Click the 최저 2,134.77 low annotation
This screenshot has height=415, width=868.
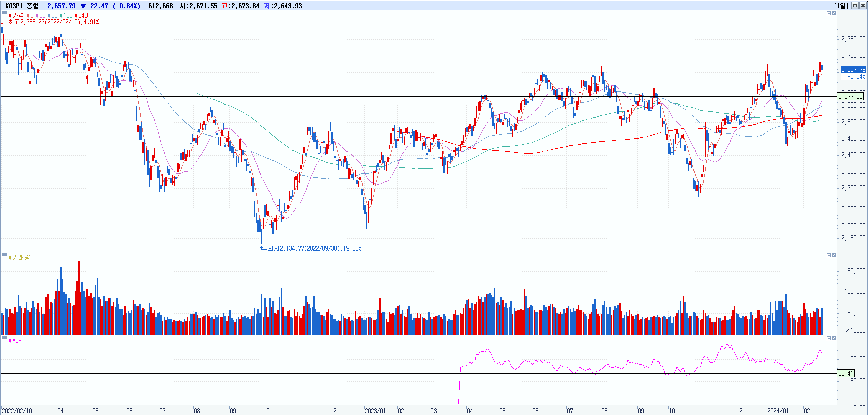tap(314, 248)
